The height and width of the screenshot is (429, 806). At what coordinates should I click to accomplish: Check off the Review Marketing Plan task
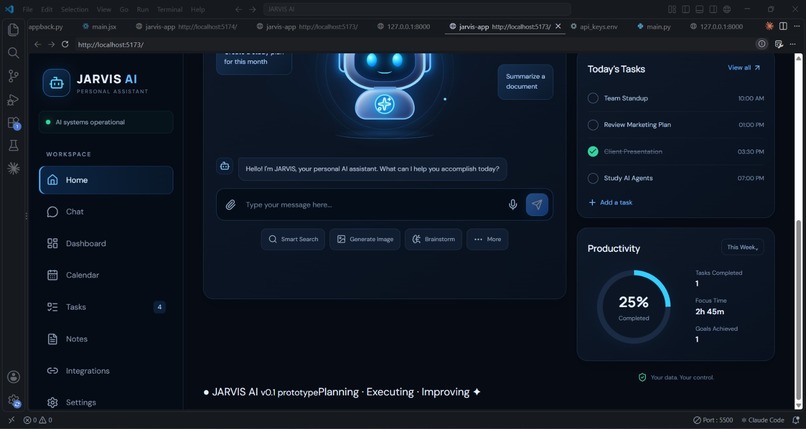click(x=593, y=125)
